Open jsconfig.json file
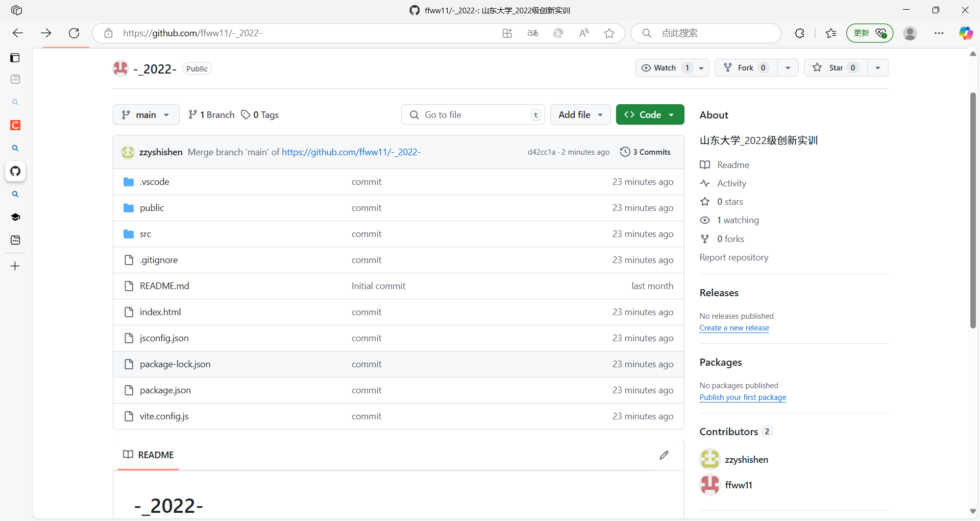The width and height of the screenshot is (980, 521). pos(164,338)
